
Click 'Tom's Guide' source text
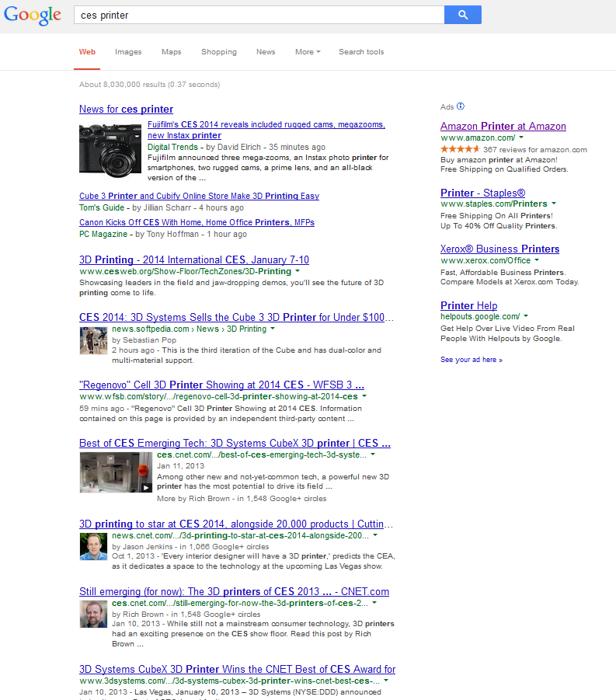[102, 207]
